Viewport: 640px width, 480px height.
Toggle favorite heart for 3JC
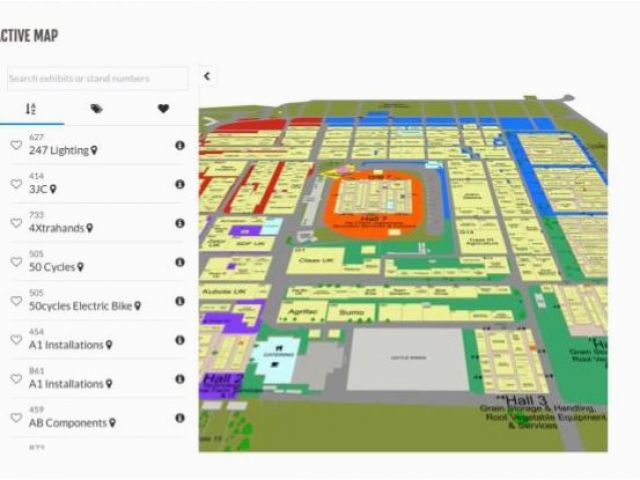(16, 184)
